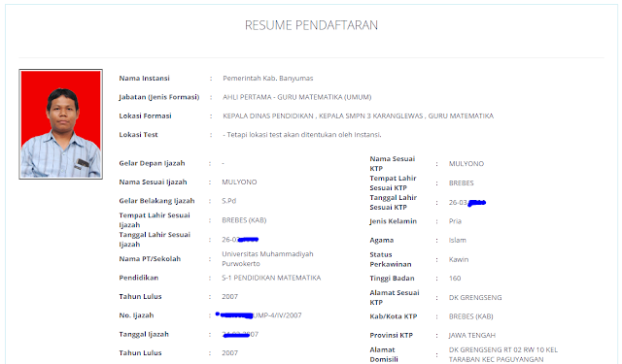Select the 'Tanggal Lahir Sesuai Ijazah' label

pyautogui.click(x=155, y=240)
